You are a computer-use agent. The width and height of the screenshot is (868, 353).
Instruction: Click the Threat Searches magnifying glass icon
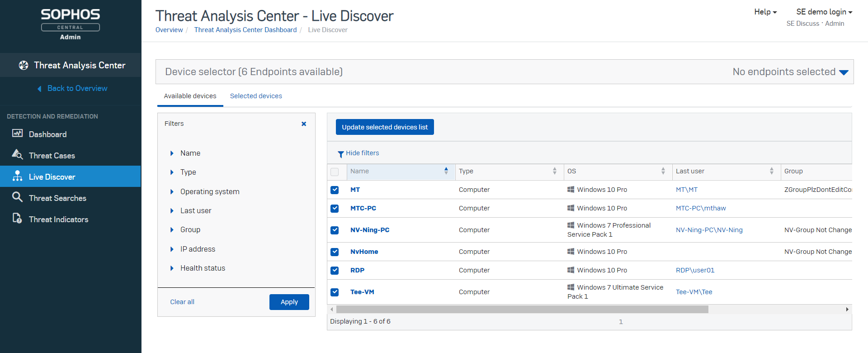coord(17,197)
